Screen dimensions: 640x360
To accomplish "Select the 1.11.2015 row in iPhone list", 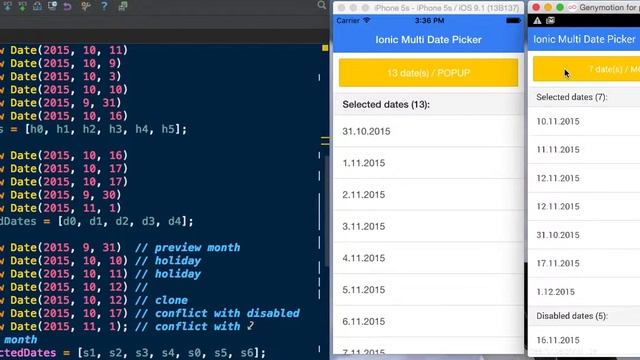I will point(429,163).
